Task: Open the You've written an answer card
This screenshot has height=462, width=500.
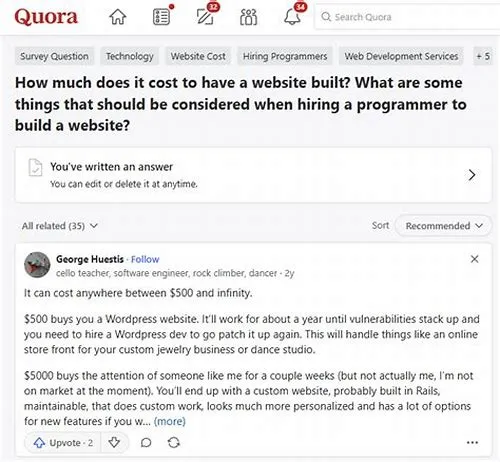Action: 253,175
